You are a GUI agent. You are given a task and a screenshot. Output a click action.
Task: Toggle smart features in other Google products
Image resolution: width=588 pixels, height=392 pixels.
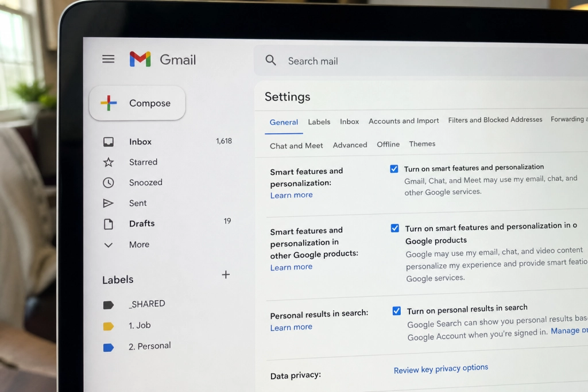coord(395,228)
